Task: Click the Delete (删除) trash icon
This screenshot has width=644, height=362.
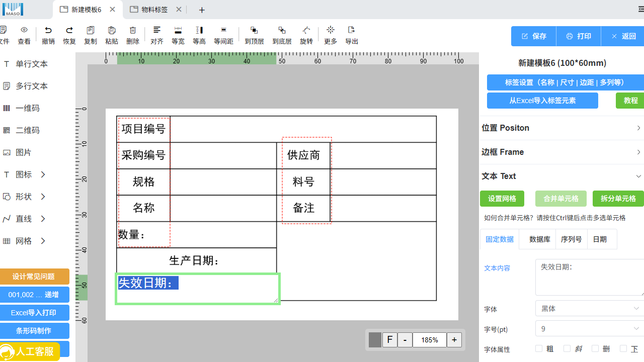Action: pos(133,30)
